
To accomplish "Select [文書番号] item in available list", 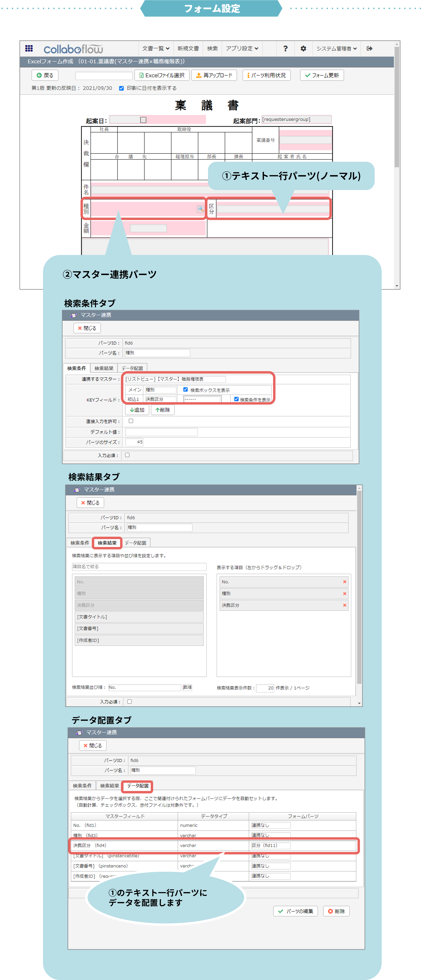I will [x=139, y=629].
